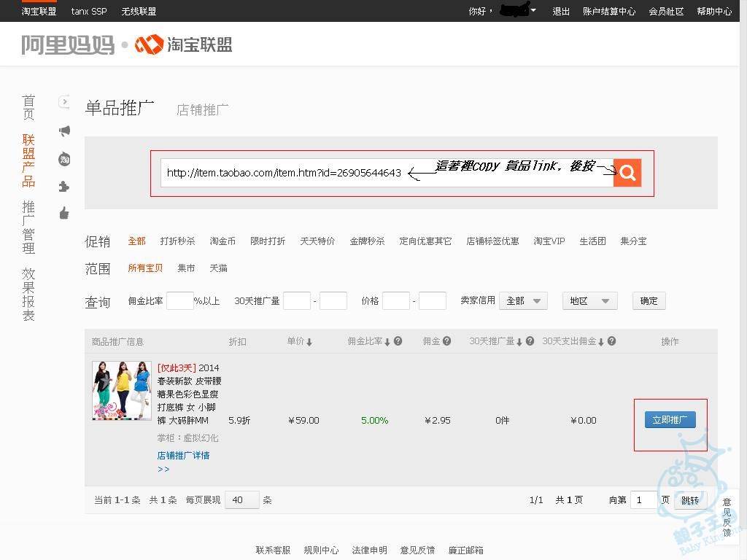Sort by 30天支出佣金 using the arrow
The height and width of the screenshot is (560, 747).
click(601, 342)
